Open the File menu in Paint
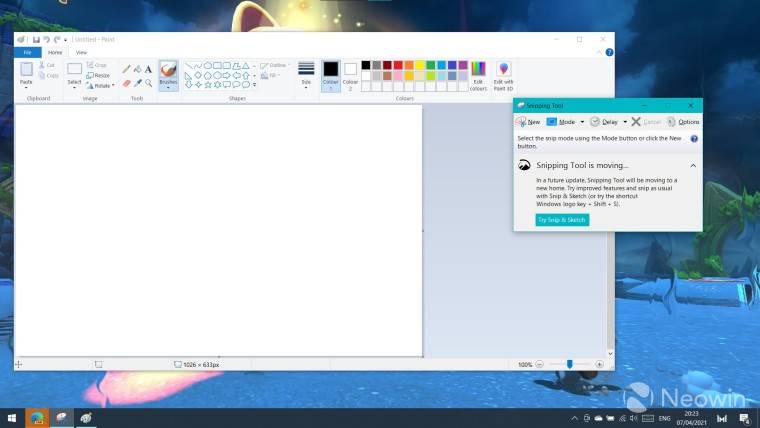Screen dimensions: 760x428 point(28,52)
